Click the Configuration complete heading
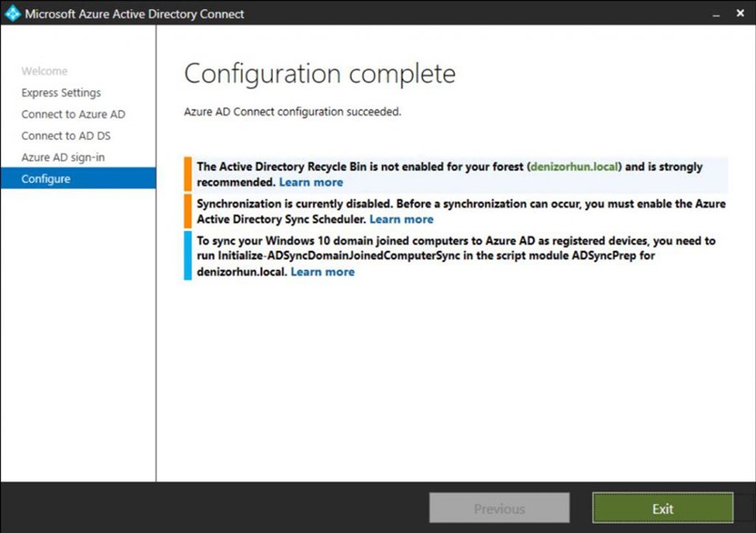Image resolution: width=756 pixels, height=533 pixels. click(x=320, y=74)
